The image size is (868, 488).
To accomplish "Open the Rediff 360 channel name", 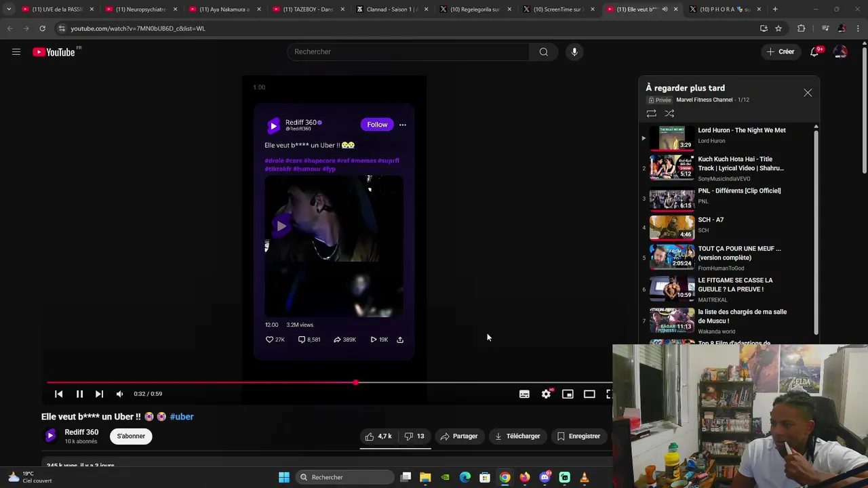I will [81, 432].
